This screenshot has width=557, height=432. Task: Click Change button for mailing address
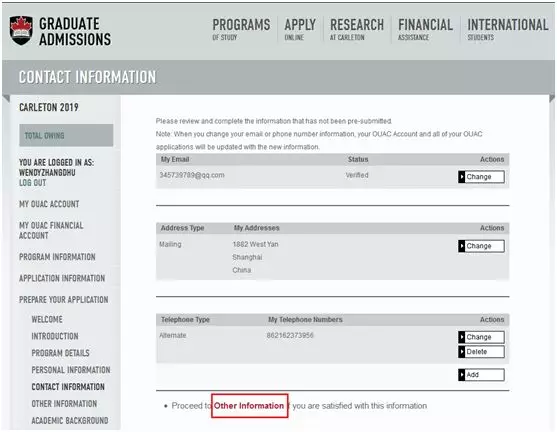coord(481,246)
